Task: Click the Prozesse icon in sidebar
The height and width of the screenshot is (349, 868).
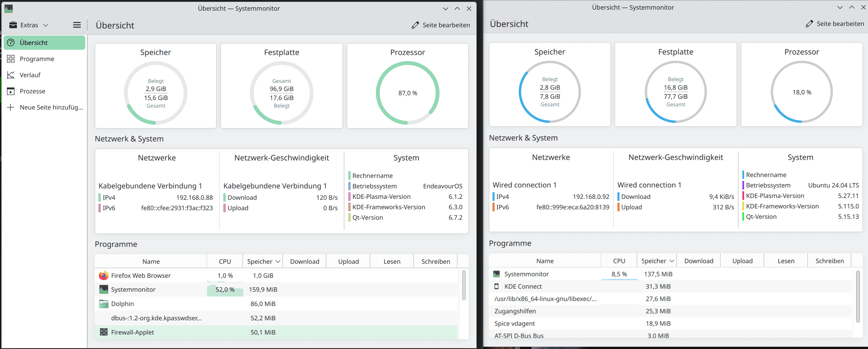Action: [11, 91]
